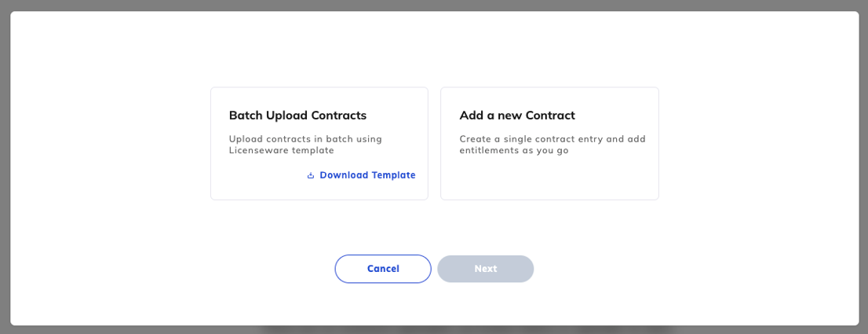Click the word 'Contracts' in the batch heading
The image size is (868, 334).
tap(339, 116)
